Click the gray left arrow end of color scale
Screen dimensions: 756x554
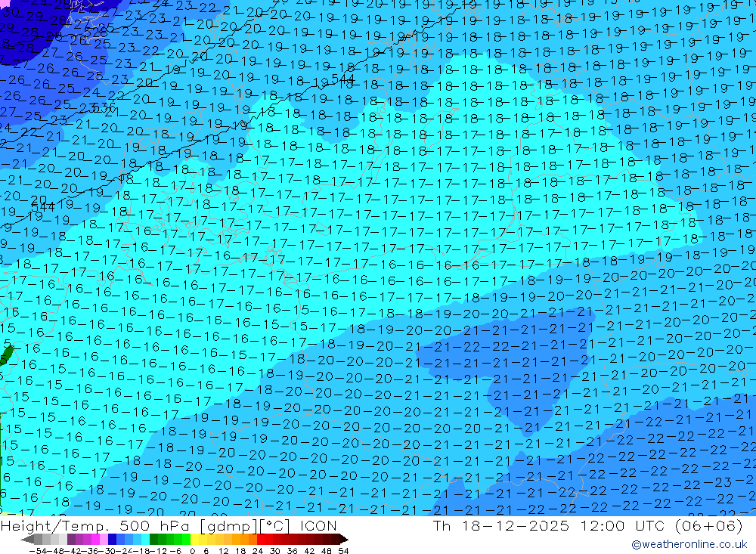[27, 539]
